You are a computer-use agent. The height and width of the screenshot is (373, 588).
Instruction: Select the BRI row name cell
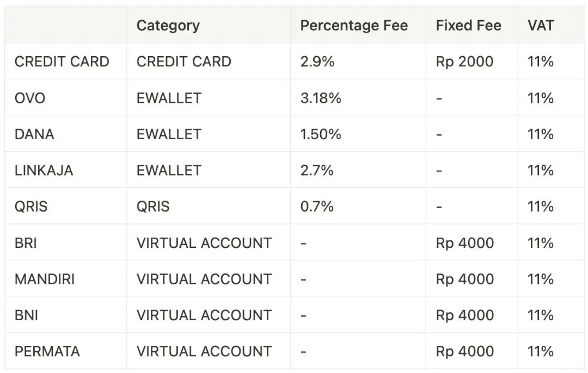point(26,243)
